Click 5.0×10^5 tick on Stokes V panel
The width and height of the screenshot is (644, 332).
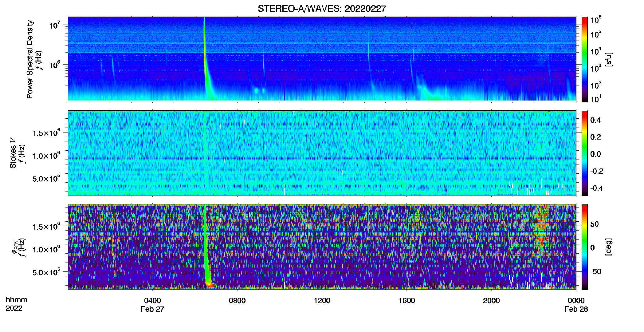[x=46, y=178]
